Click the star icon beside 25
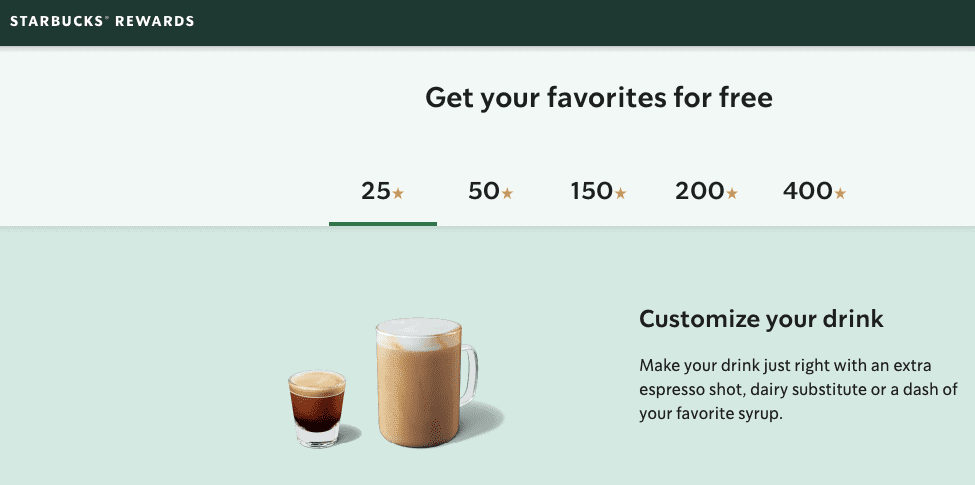This screenshot has width=975, height=485. click(398, 193)
